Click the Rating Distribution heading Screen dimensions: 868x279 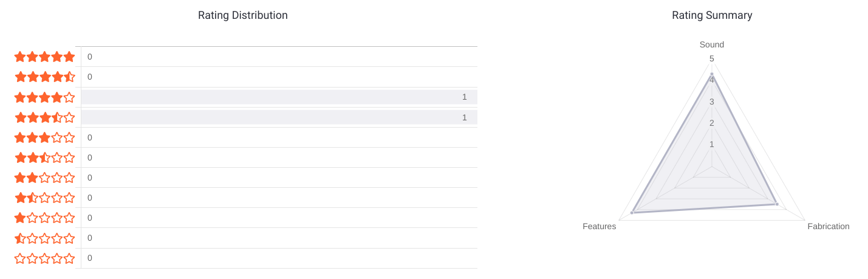(x=242, y=15)
